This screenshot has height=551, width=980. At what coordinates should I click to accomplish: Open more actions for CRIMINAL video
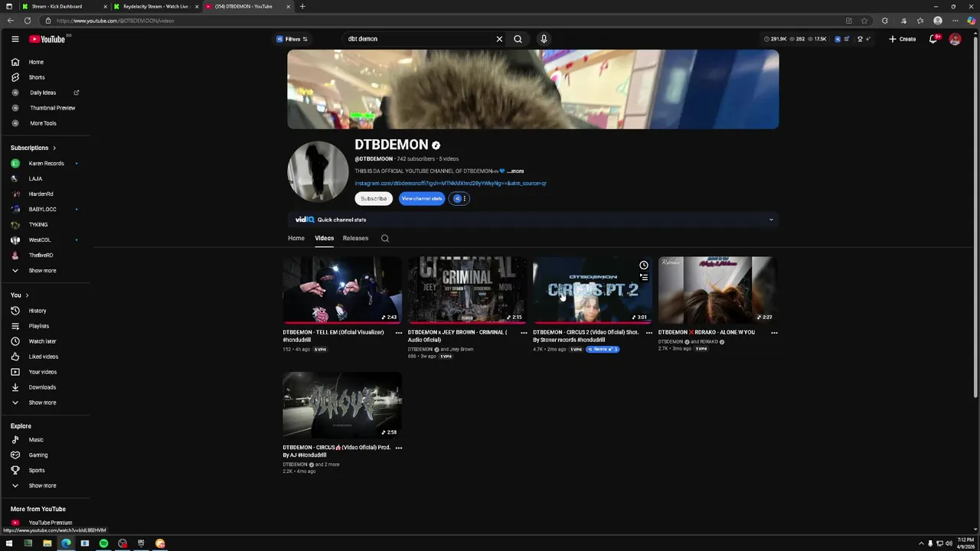click(524, 333)
